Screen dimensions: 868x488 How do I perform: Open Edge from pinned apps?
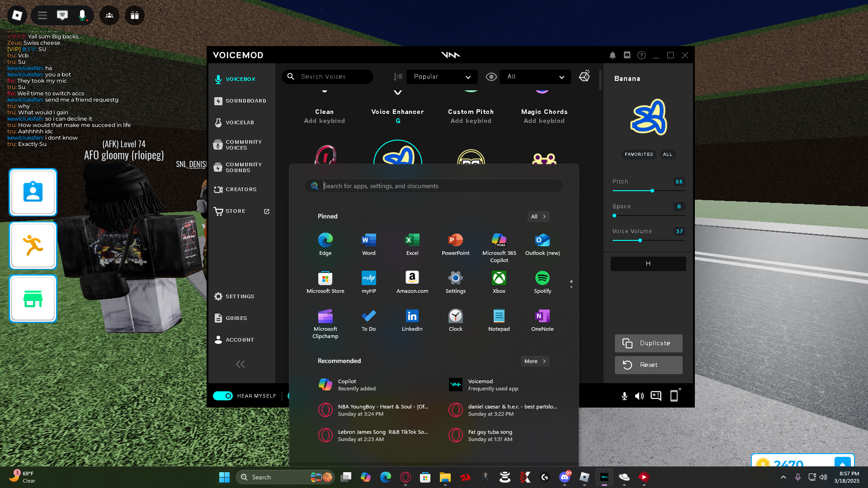coord(325,244)
